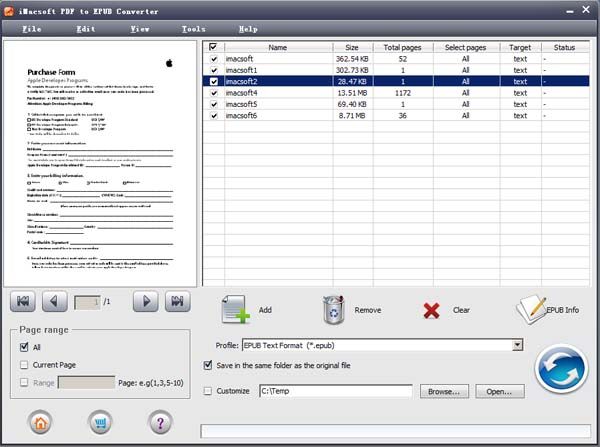This screenshot has width=600, height=447.
Task: Toggle the select-all checkbox in the table header
Action: 213,47
